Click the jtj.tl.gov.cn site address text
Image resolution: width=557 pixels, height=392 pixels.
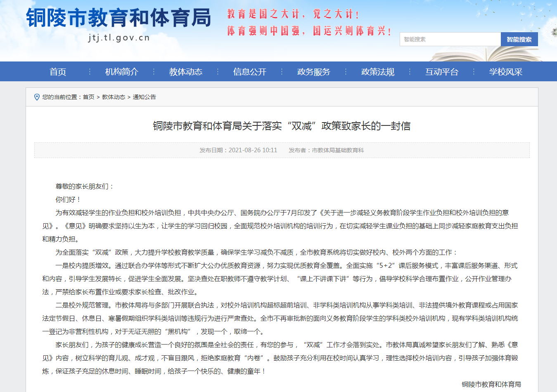[119, 38]
